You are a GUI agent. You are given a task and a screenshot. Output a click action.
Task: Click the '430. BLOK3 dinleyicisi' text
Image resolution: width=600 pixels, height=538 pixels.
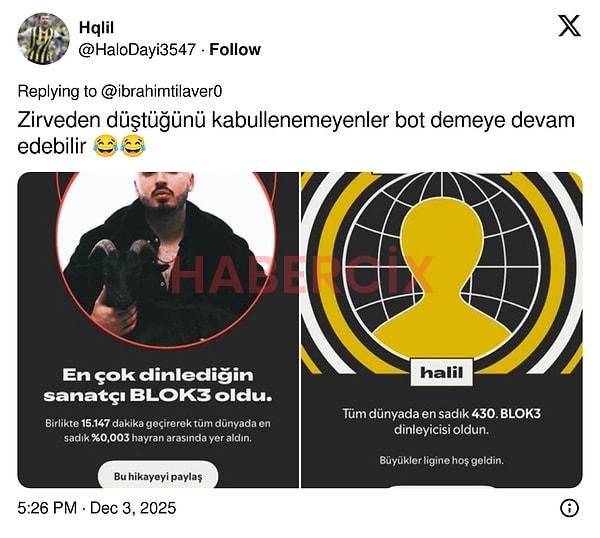click(442, 421)
